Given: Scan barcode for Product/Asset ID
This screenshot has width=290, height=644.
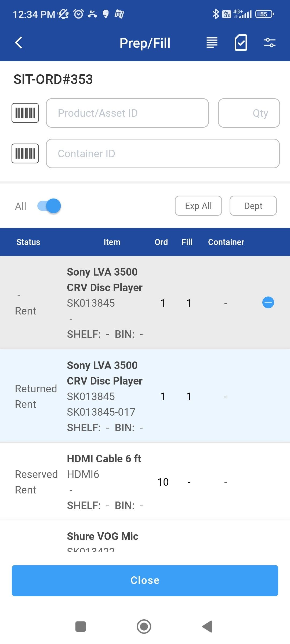Looking at the screenshot, I should point(25,113).
